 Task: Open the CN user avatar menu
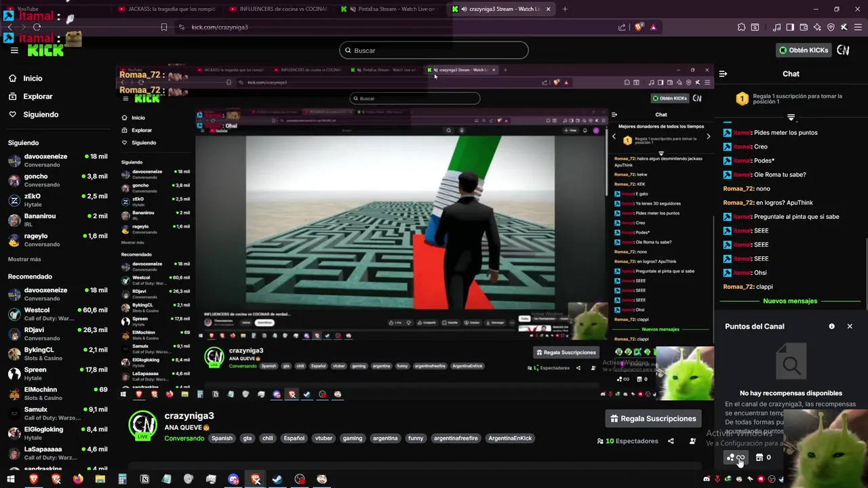tap(843, 50)
